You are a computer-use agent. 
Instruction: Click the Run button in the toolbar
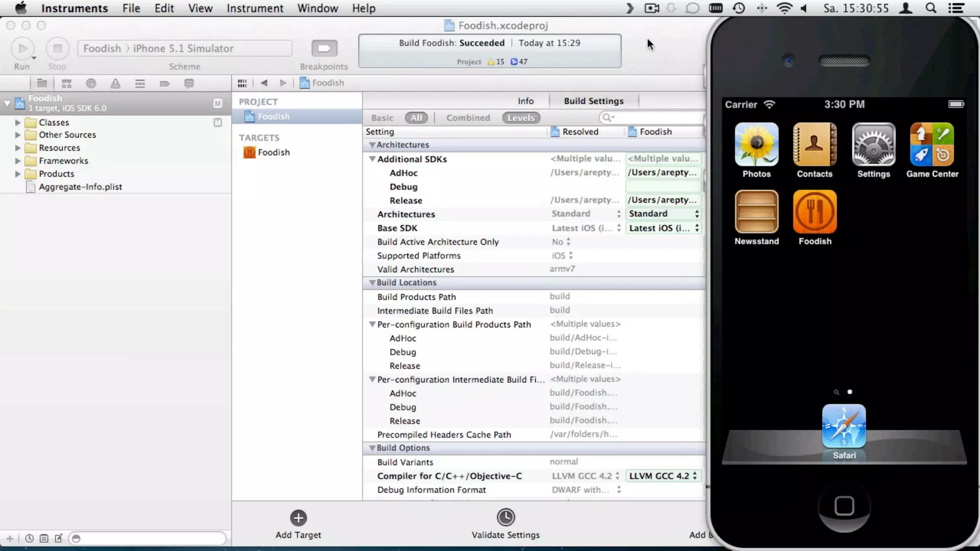[x=22, y=49]
